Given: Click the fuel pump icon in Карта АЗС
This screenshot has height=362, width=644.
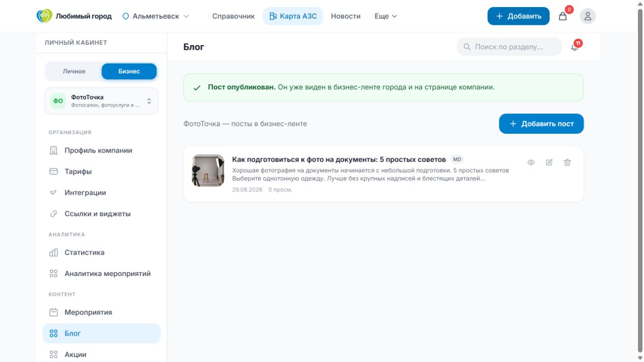Looking at the screenshot, I should [273, 16].
